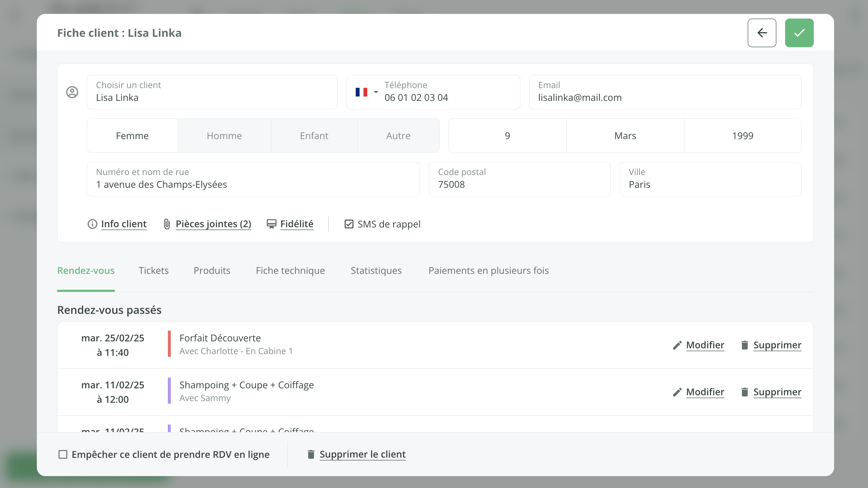Check Empêcher ce client de prendre RDV
Screen dimensions: 868x488
click(63, 454)
